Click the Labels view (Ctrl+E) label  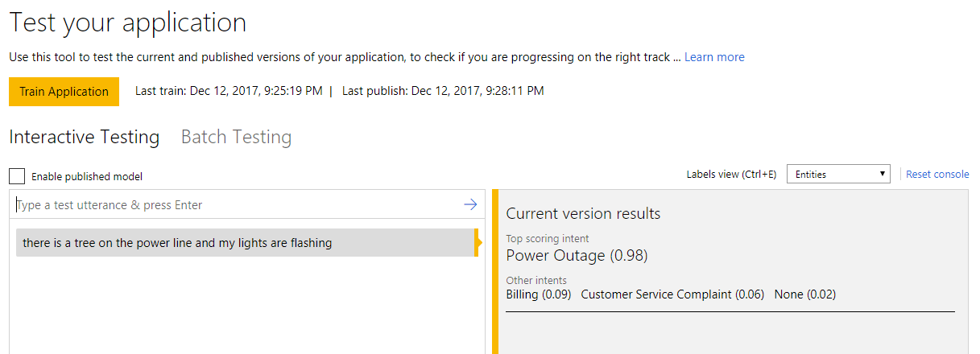(731, 174)
